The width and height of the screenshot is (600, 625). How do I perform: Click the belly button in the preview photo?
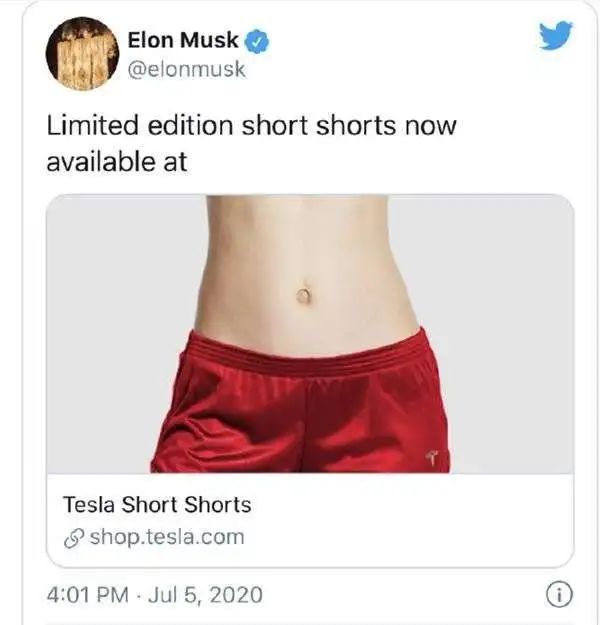(303, 295)
